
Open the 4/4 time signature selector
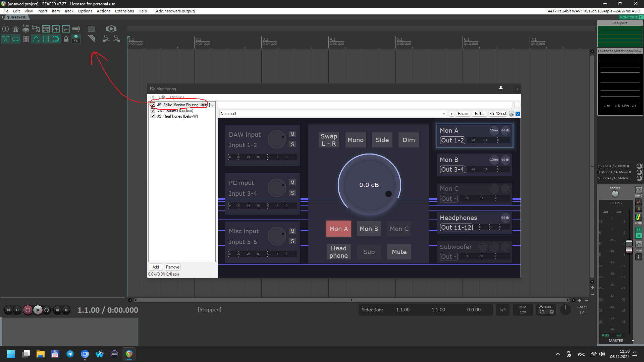(502, 310)
